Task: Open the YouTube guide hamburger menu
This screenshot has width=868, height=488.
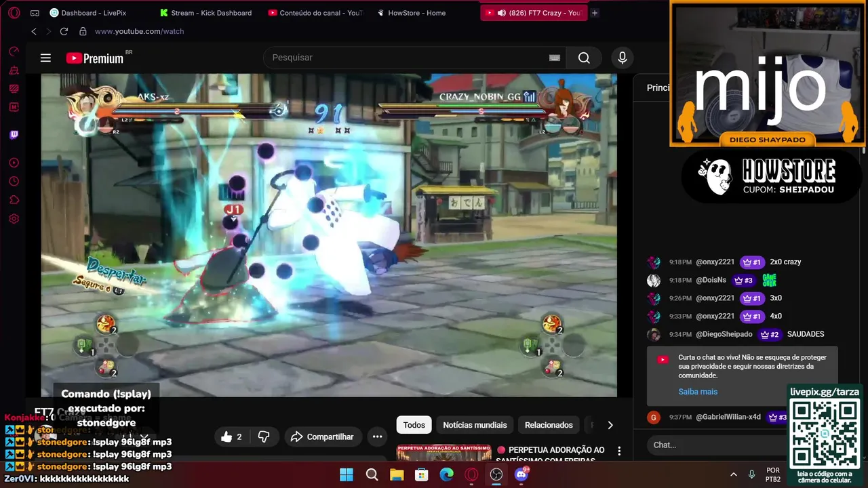Action: [x=45, y=58]
